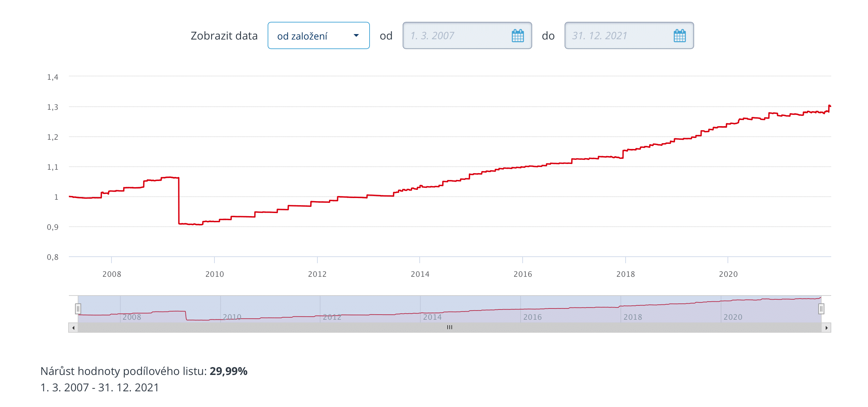Click the 1,3 y-axis value label
Viewport: 868px width, 407px height.
tap(53, 107)
